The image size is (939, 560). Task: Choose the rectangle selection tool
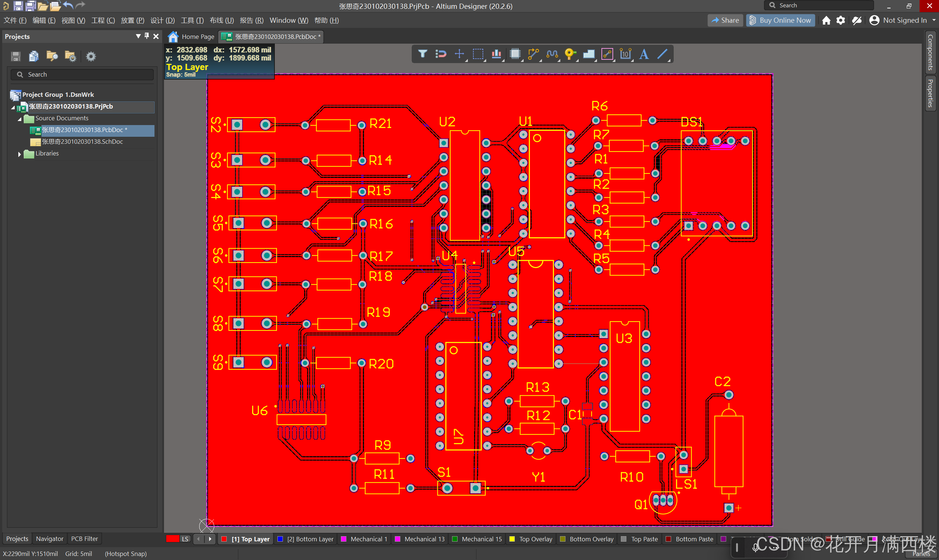(478, 54)
